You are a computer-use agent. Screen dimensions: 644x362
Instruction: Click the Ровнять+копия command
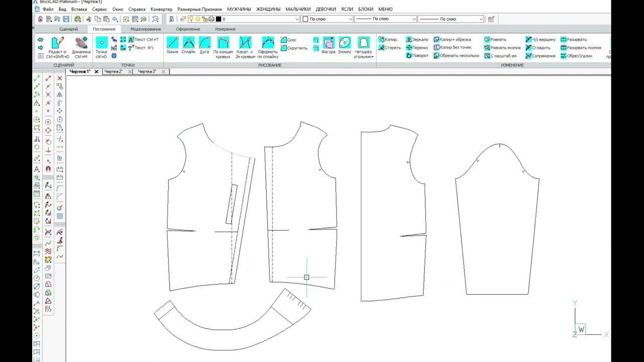pos(503,48)
